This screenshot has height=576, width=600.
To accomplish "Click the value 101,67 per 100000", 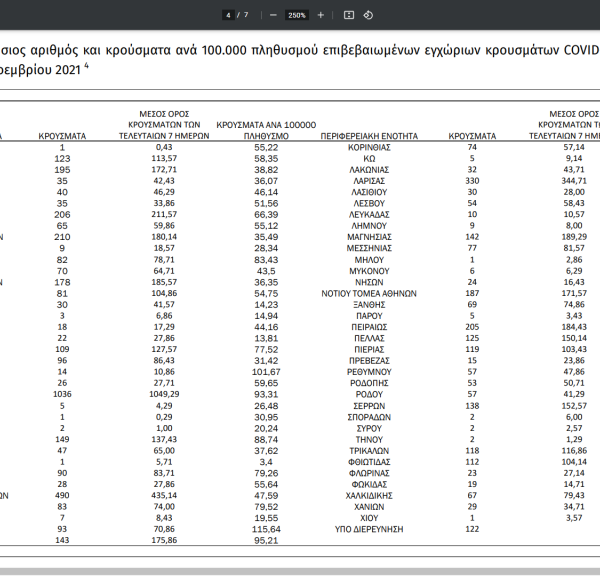I will (266, 372).
